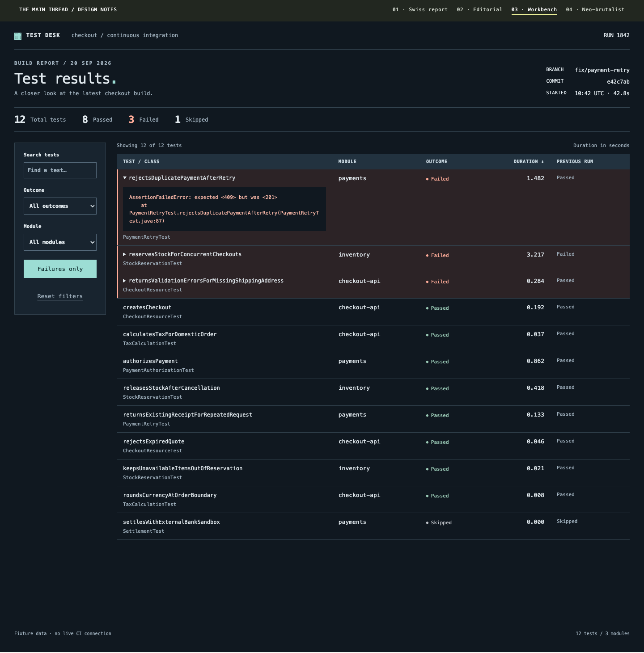The height and width of the screenshot is (653, 644).
Task: Open the 01 Swiss report tab
Action: point(420,9)
